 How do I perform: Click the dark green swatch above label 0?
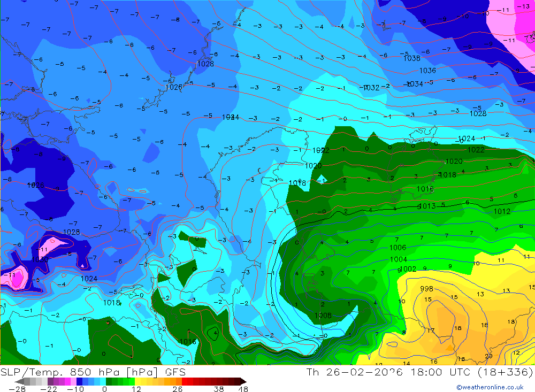click(x=109, y=381)
